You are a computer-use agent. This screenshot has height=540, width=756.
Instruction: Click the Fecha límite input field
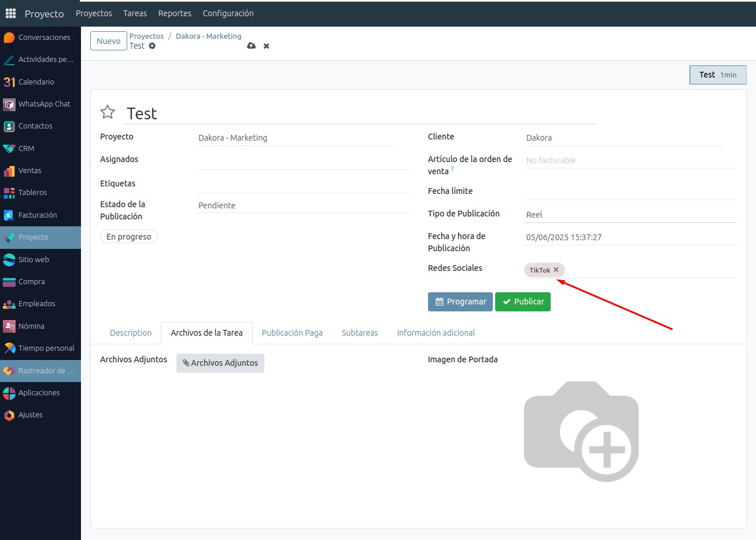(x=630, y=192)
